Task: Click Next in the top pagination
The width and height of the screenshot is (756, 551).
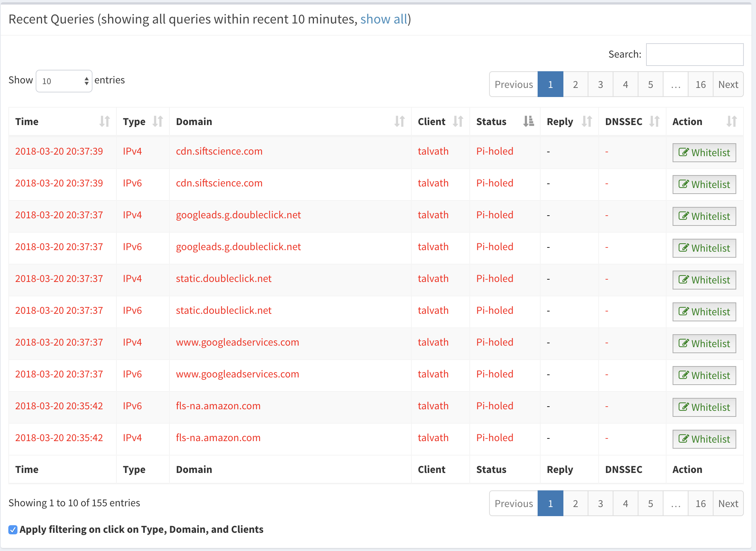Action: point(728,85)
